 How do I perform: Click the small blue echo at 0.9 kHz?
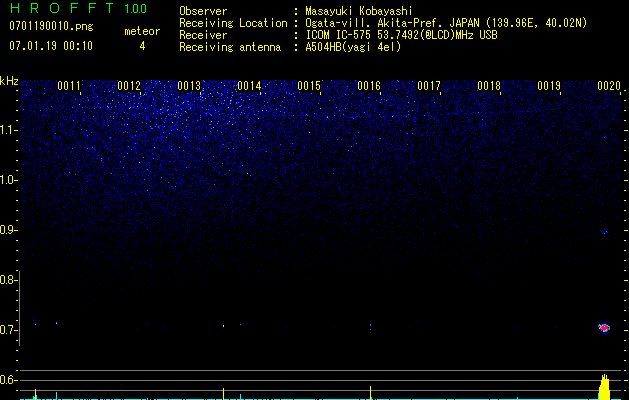[x=605, y=231]
